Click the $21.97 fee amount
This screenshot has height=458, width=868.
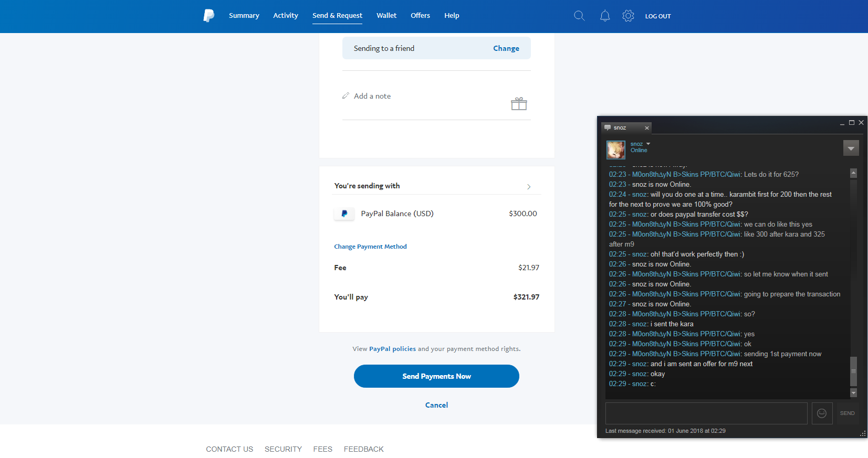click(529, 268)
